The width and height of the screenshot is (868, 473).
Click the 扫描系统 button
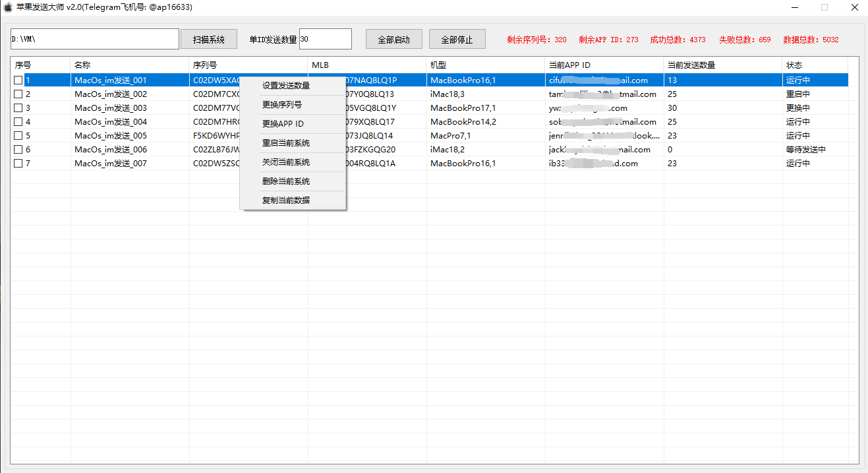click(x=209, y=40)
